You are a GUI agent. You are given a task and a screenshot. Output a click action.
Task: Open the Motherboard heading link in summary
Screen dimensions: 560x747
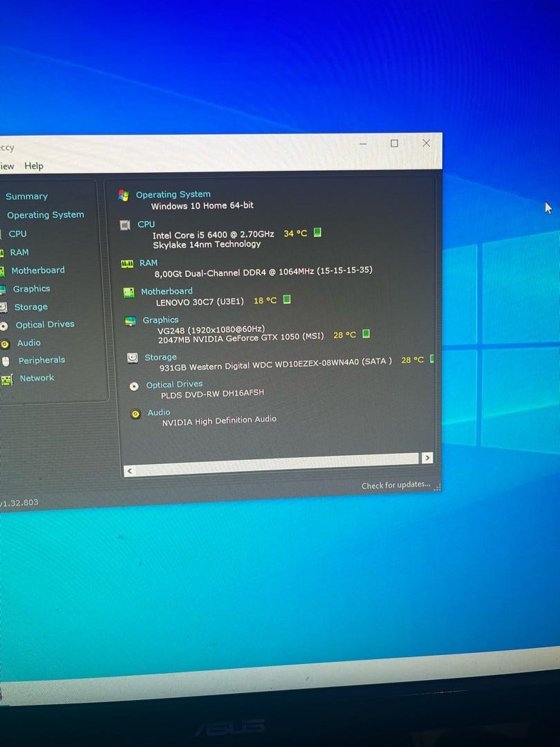tap(167, 291)
